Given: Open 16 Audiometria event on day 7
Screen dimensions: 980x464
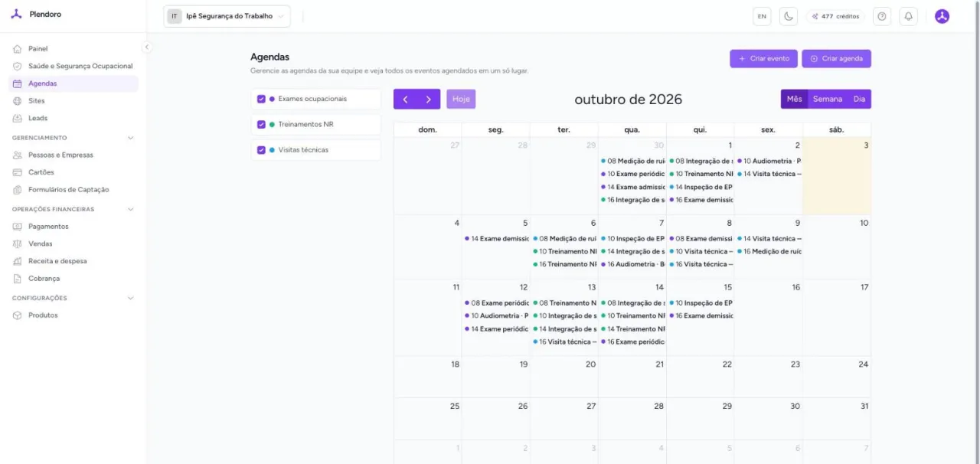Looking at the screenshot, I should [632, 264].
